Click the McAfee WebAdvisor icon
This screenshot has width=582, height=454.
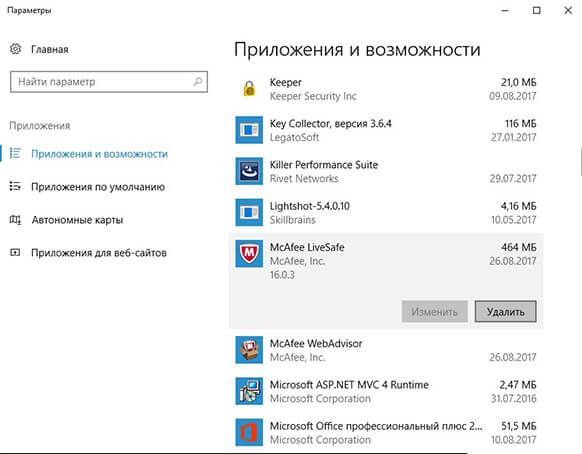249,350
